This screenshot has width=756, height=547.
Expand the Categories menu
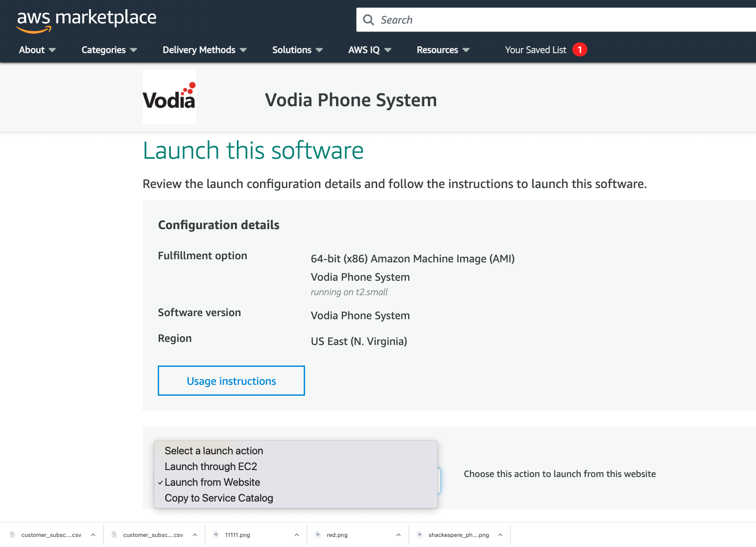(109, 50)
